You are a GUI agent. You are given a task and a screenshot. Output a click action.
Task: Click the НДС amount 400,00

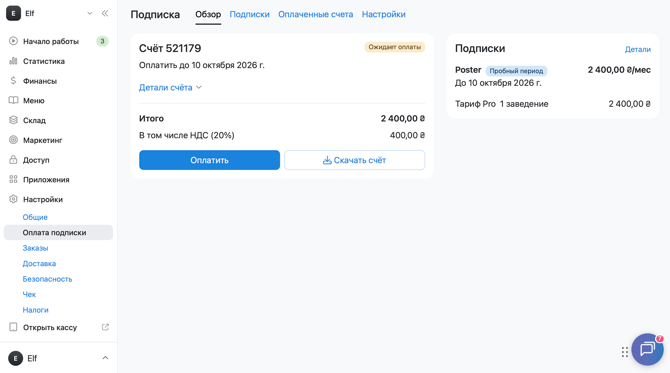(x=407, y=135)
